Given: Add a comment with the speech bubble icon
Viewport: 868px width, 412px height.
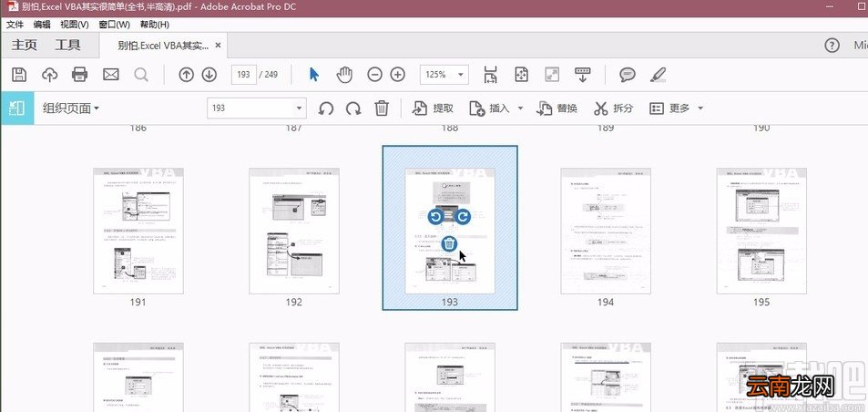Looking at the screenshot, I should [628, 74].
